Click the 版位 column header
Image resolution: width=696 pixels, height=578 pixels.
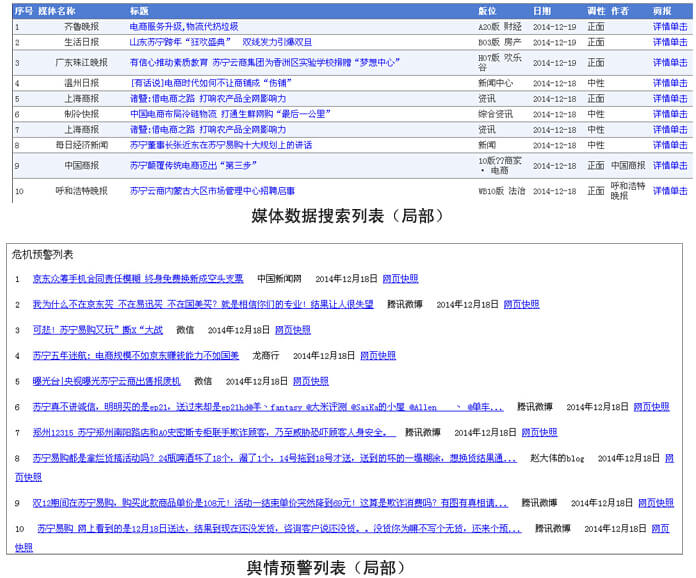click(x=487, y=11)
